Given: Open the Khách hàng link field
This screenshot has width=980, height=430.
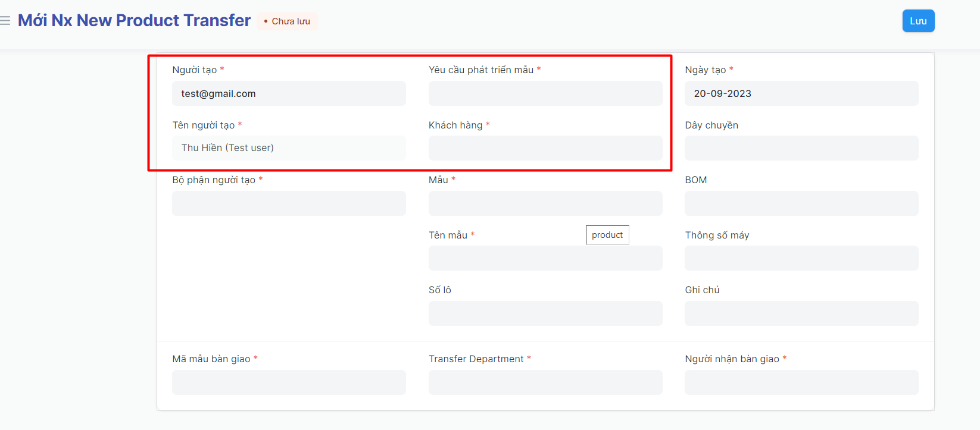Looking at the screenshot, I should point(545,148).
